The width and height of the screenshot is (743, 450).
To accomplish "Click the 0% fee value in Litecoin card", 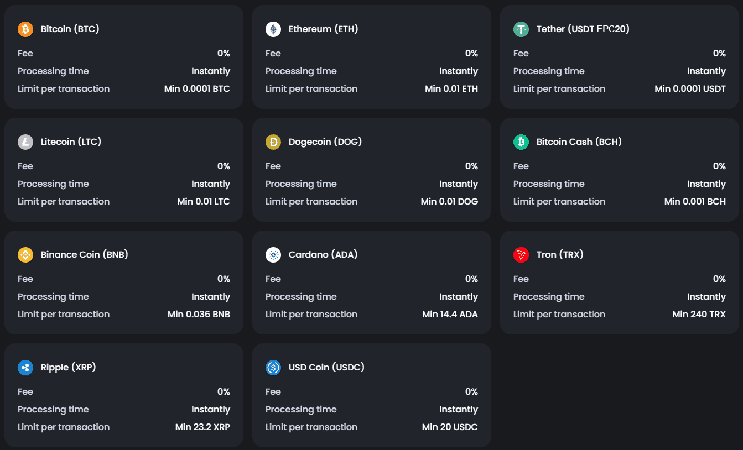I will (224, 166).
